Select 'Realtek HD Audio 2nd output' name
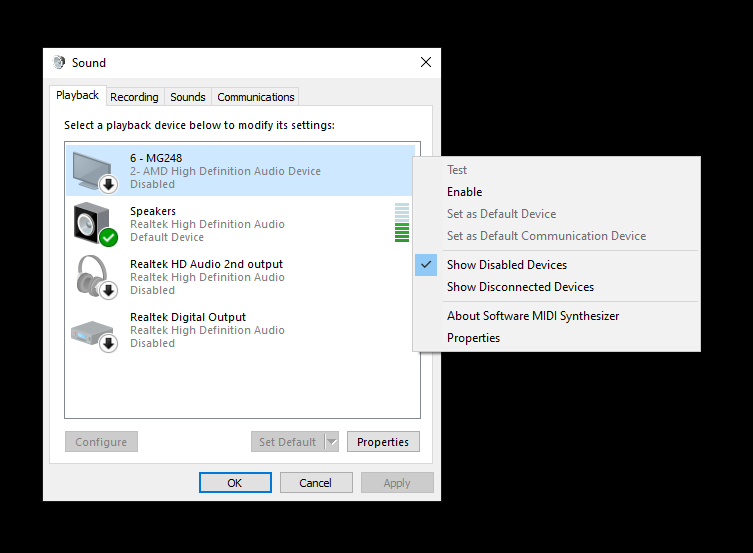 [x=206, y=264]
